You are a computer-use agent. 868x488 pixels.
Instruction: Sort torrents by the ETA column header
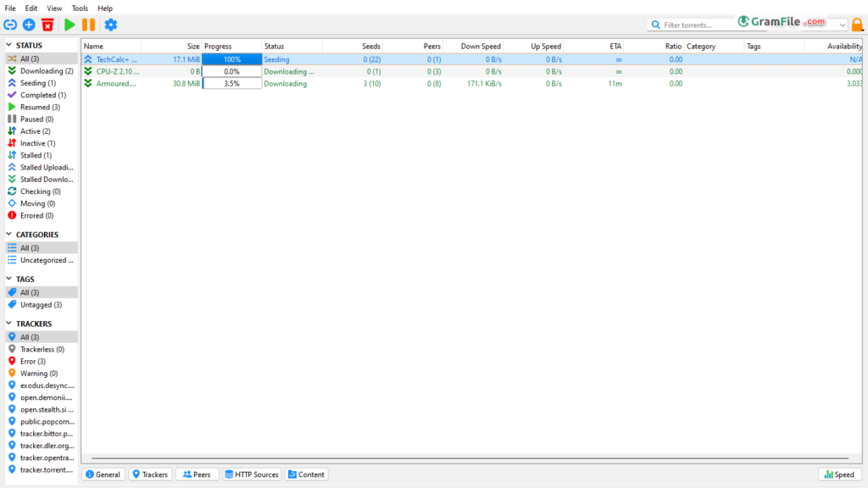[593, 47]
